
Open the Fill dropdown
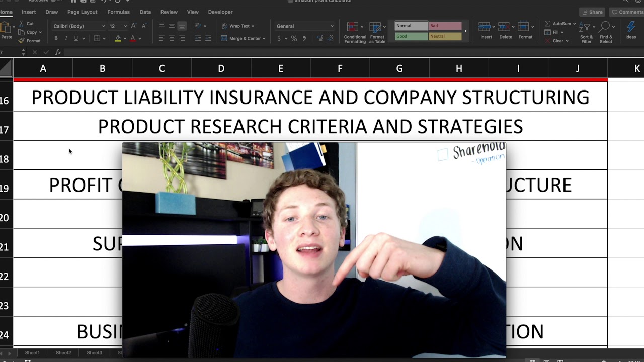click(x=555, y=32)
